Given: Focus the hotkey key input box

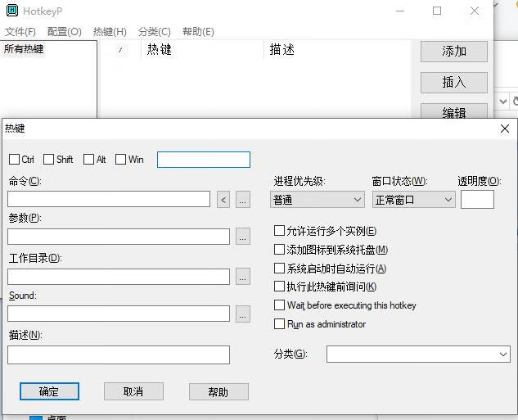Looking at the screenshot, I should coord(204,160).
